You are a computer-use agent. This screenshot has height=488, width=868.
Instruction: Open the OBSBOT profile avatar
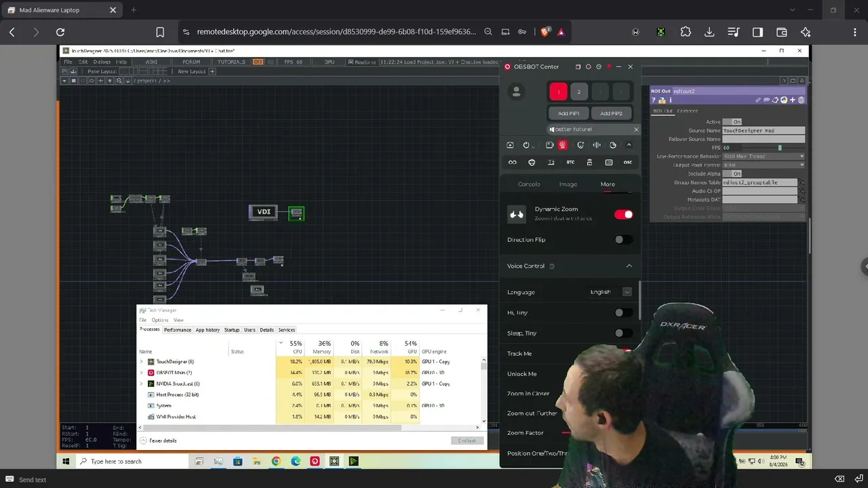click(516, 91)
